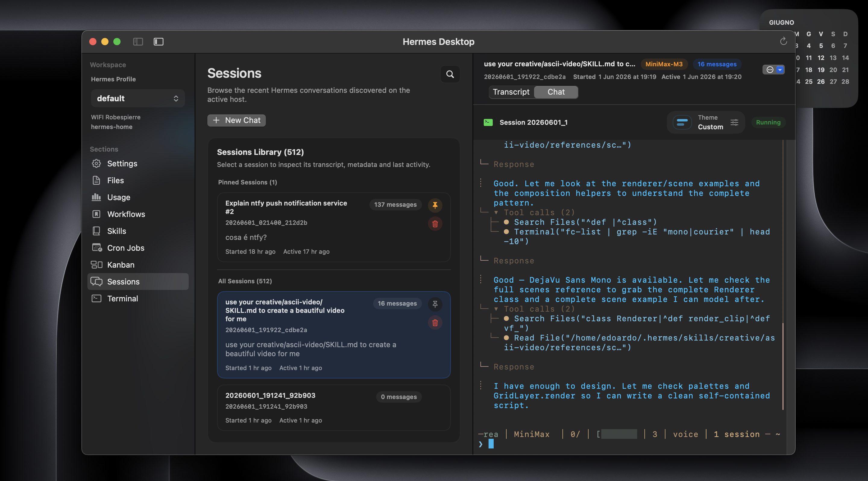Click 'cosa é ntfy?' preview text
This screenshot has height=481, width=868.
click(x=246, y=237)
